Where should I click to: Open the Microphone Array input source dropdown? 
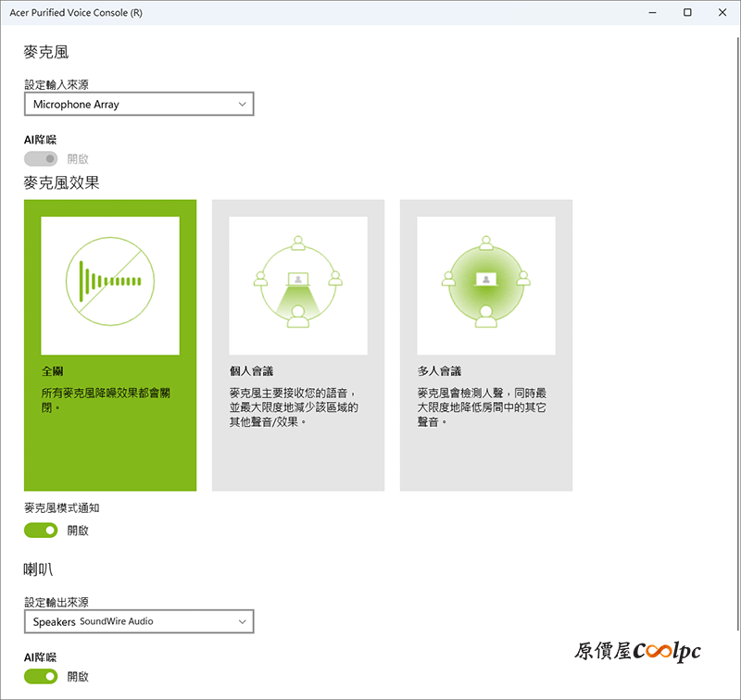click(x=139, y=104)
